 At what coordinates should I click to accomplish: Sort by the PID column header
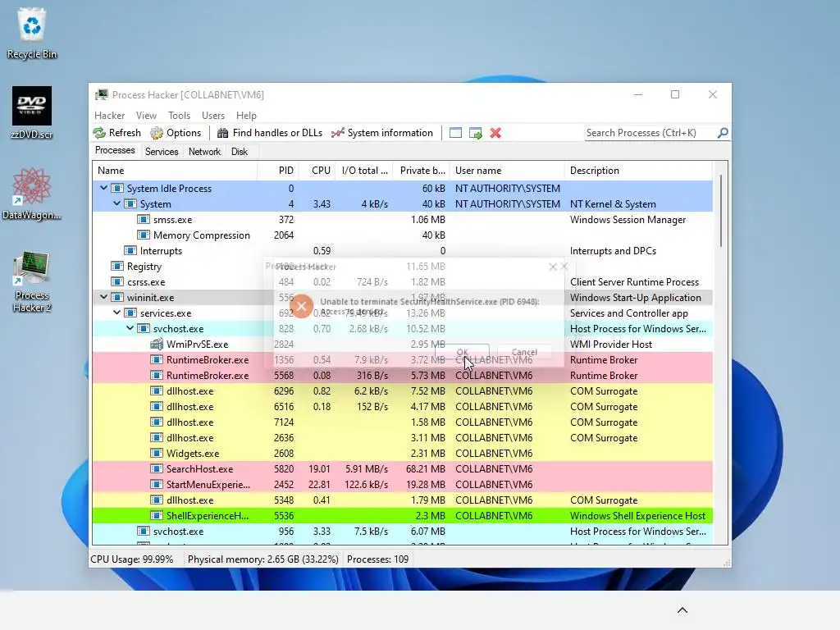278,171
